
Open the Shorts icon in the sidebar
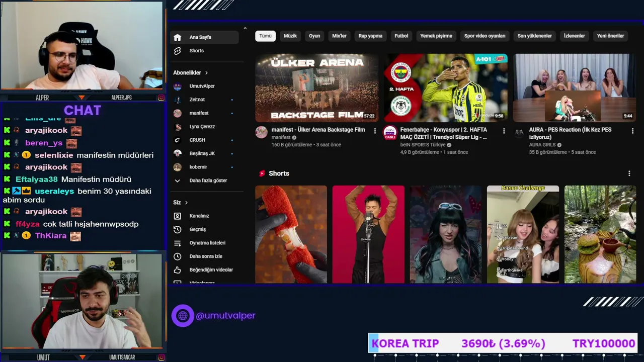(177, 51)
